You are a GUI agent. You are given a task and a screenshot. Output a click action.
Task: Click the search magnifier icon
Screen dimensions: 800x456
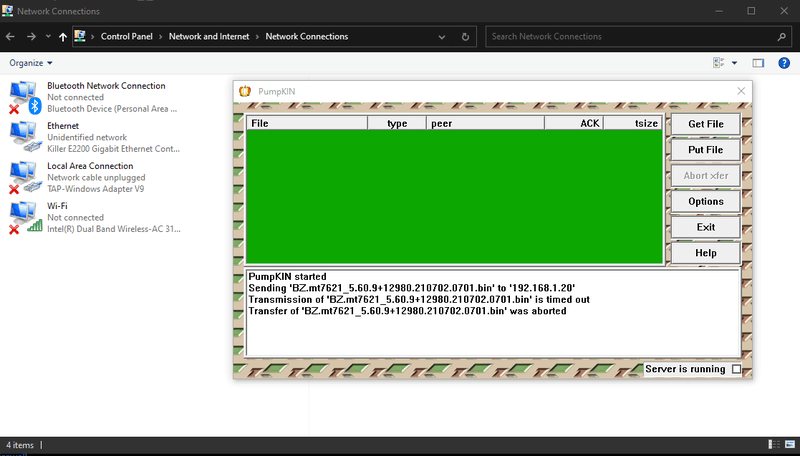point(781,37)
